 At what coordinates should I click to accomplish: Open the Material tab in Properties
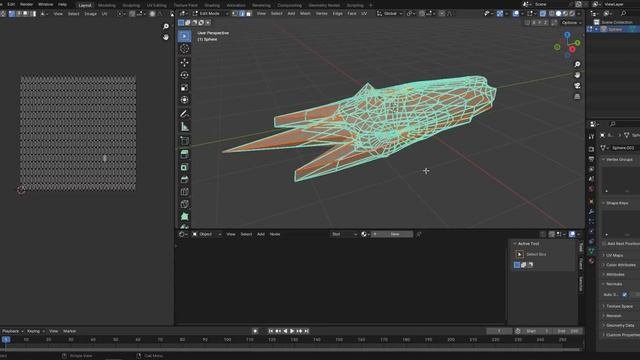point(591,261)
